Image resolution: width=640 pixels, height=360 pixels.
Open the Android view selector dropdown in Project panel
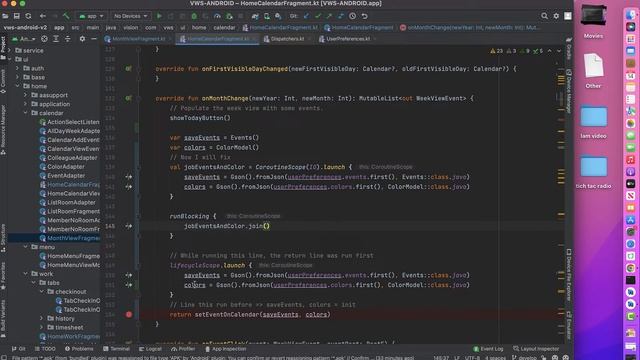point(23,39)
